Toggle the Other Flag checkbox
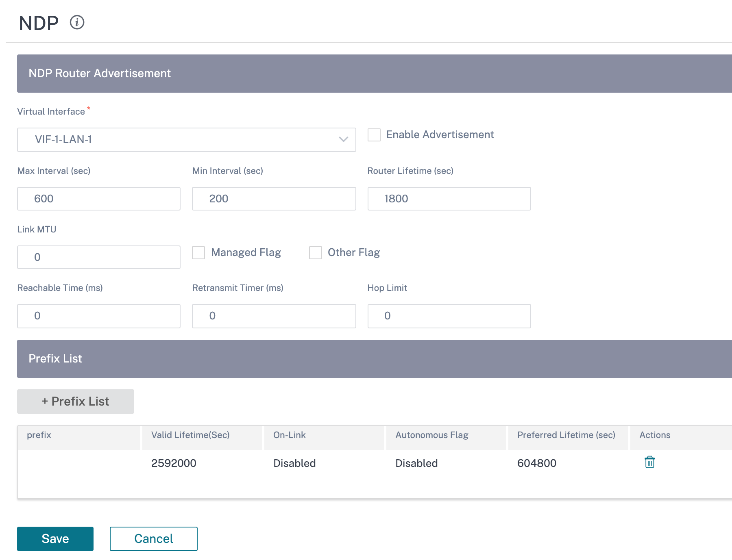This screenshot has height=560, width=732. tap(316, 253)
